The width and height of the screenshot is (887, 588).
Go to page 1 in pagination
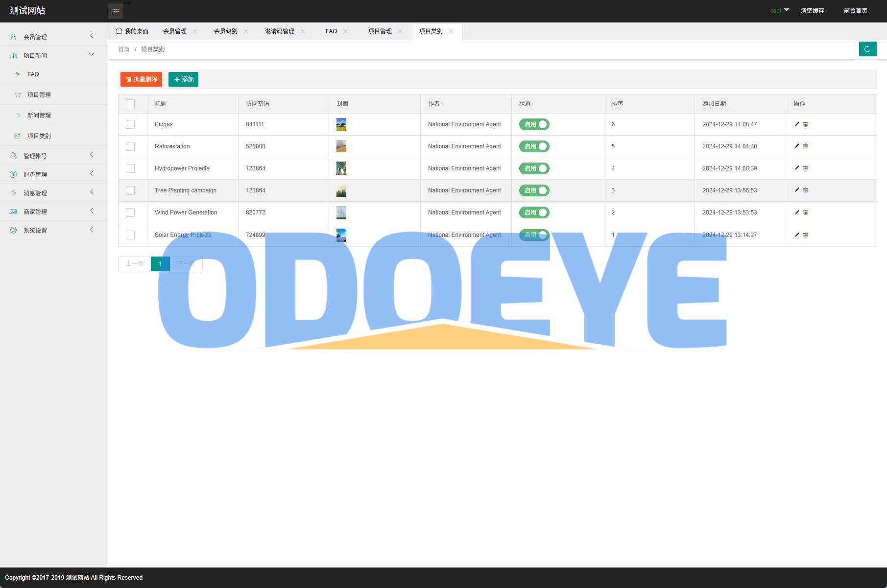coord(160,264)
